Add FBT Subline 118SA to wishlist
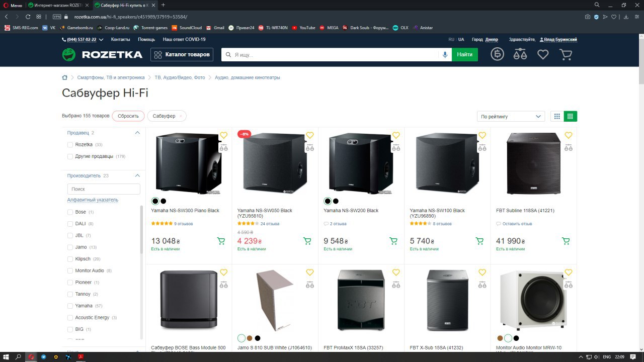The width and height of the screenshot is (644, 362). click(569, 135)
